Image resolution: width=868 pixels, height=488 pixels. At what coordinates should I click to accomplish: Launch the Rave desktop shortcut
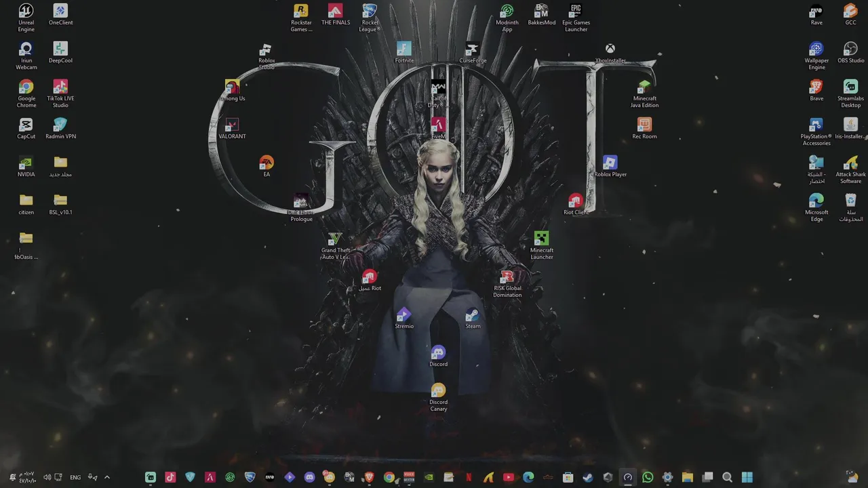click(x=816, y=15)
